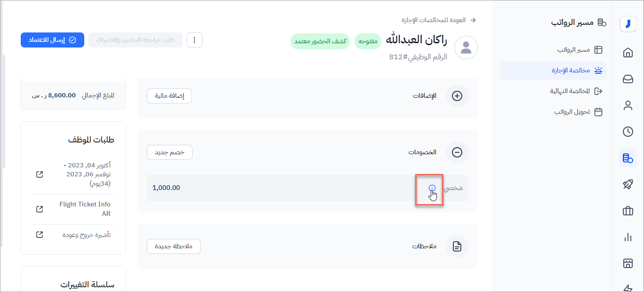Open the store icon in the sidebar
The height and width of the screenshot is (292, 644).
click(628, 263)
